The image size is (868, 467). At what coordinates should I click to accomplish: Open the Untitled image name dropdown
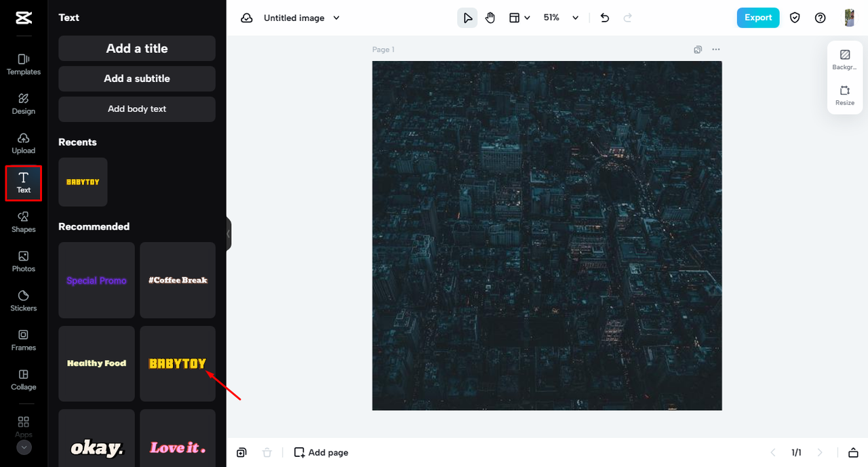click(x=302, y=18)
